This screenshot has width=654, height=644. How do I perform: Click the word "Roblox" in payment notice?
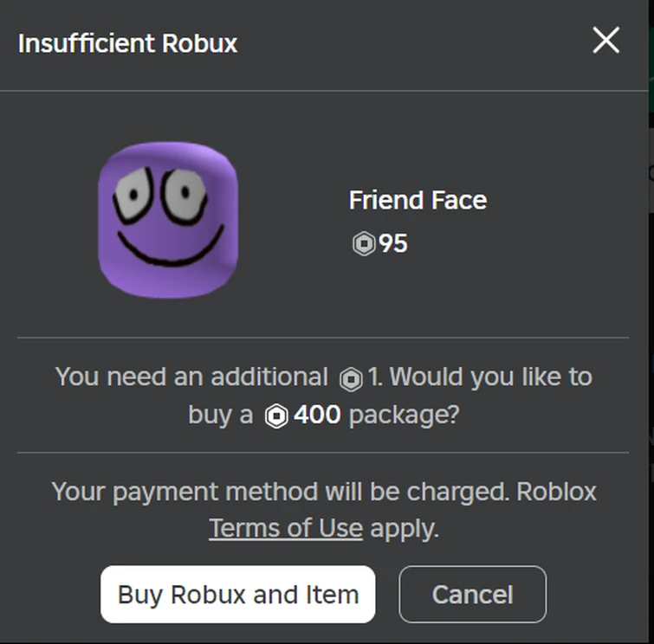click(556, 492)
